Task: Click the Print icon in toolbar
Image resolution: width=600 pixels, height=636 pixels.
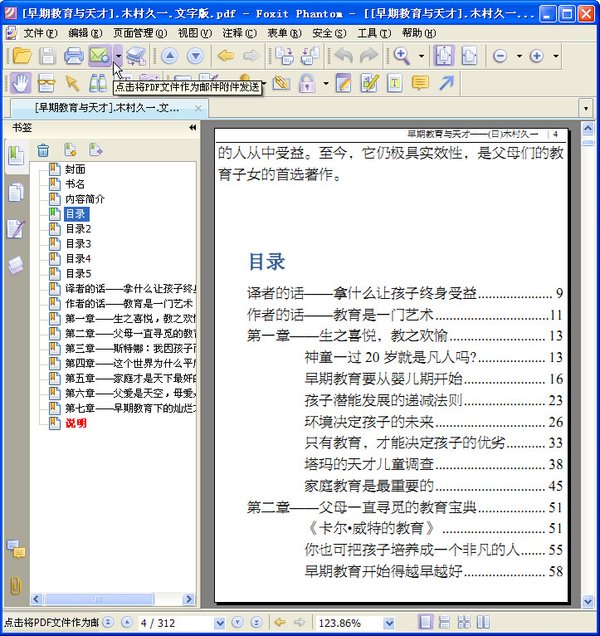Action: 73,56
